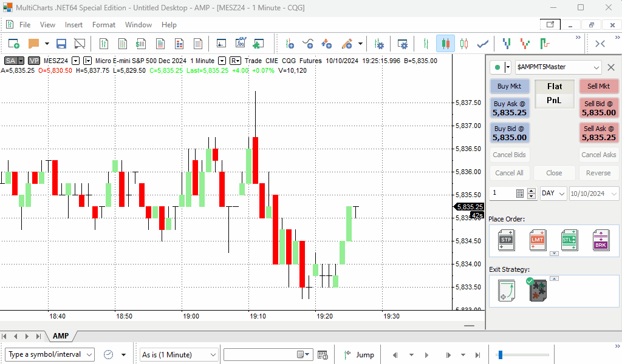Close the trading panel with X
Screen dimensions: 622x364
pyautogui.click(x=611, y=67)
